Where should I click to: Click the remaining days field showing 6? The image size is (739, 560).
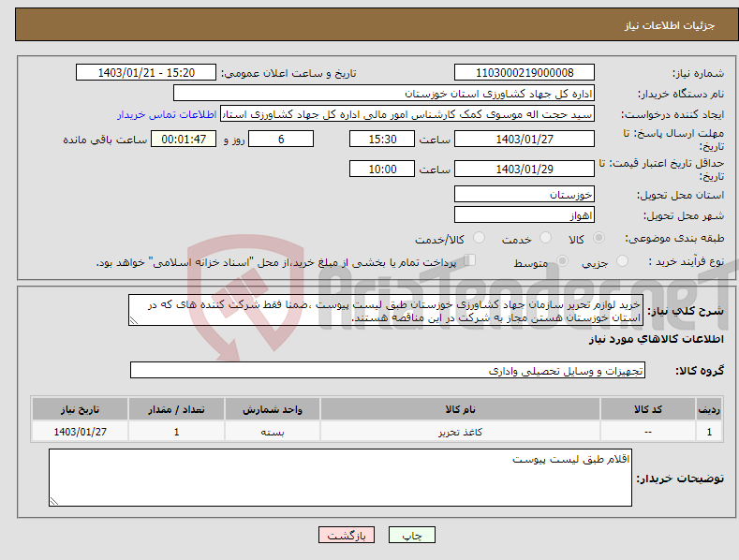point(281,139)
